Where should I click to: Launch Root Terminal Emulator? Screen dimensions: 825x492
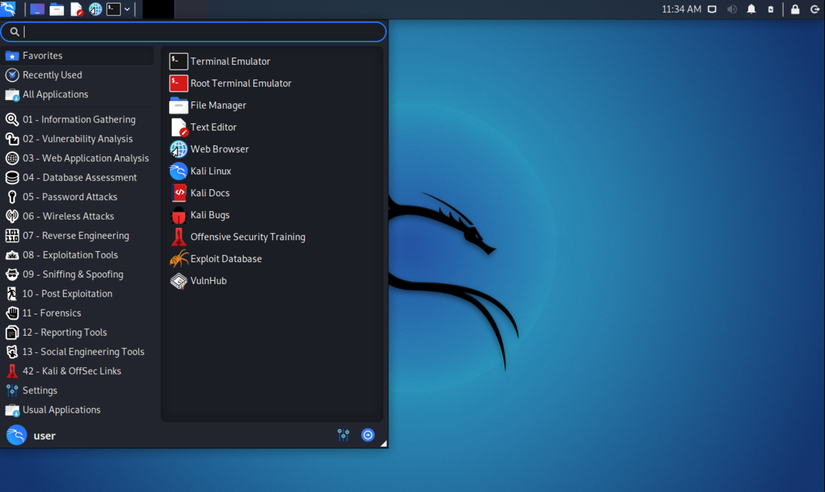[x=272, y=83]
